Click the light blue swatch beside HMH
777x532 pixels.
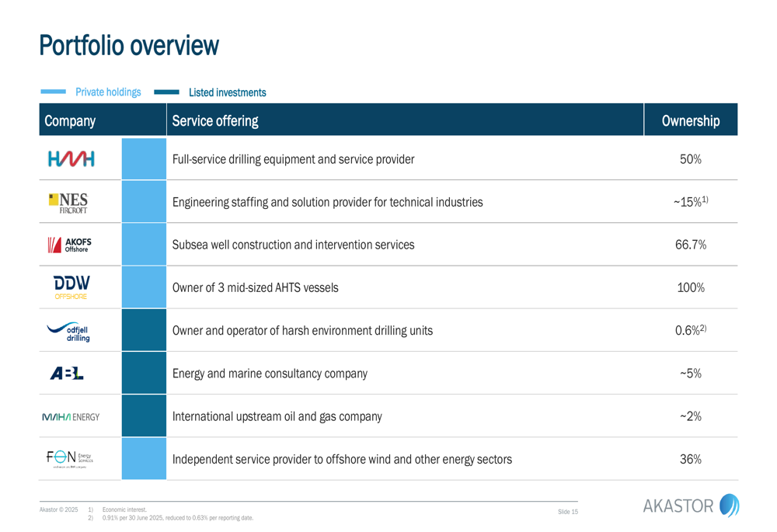[144, 159]
